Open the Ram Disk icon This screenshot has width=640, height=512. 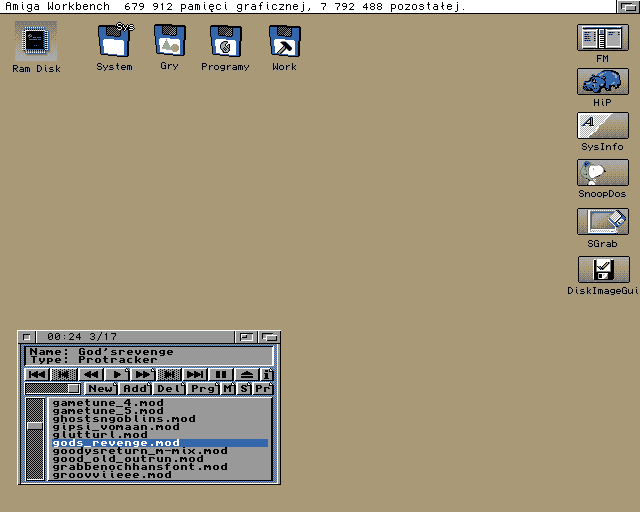(36, 41)
